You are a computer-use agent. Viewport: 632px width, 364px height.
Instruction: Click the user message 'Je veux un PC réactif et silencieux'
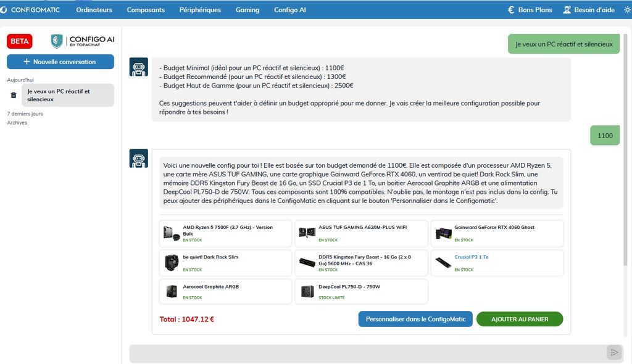tap(563, 44)
